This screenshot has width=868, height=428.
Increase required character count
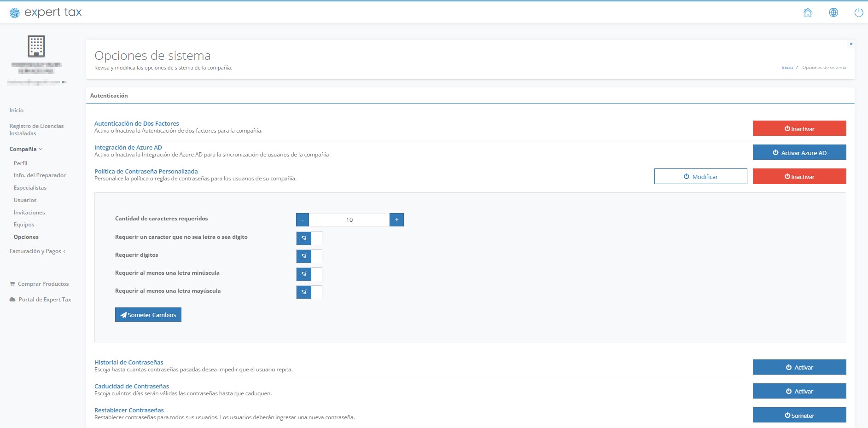(396, 220)
